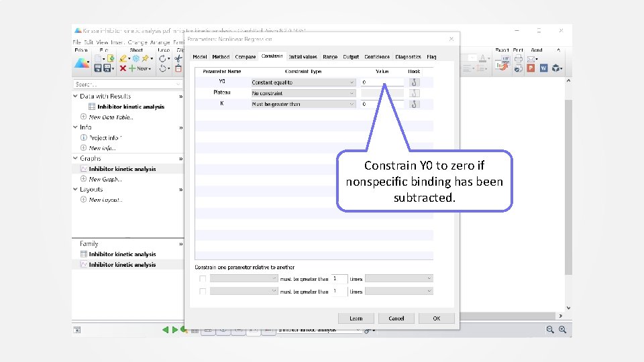
Task: Go to next sheet green arrow
Action: 175,330
